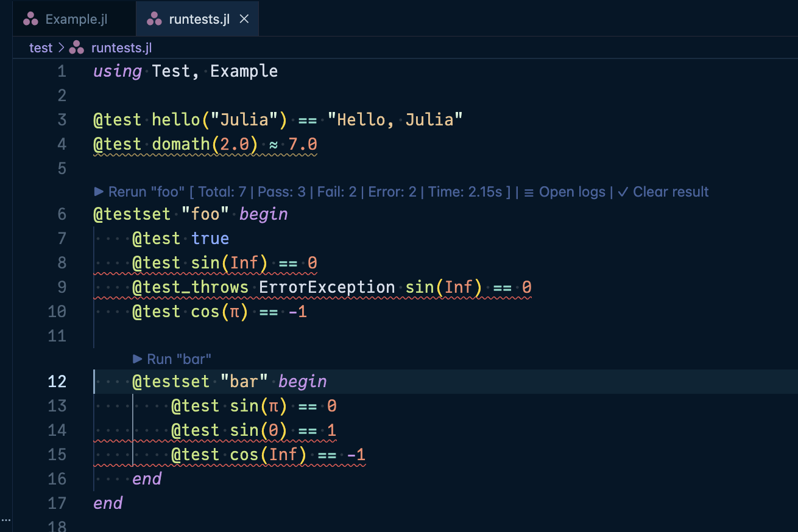Click the "@test cos(π) == -1" line
Screen dimensions: 798x532
coord(220,312)
